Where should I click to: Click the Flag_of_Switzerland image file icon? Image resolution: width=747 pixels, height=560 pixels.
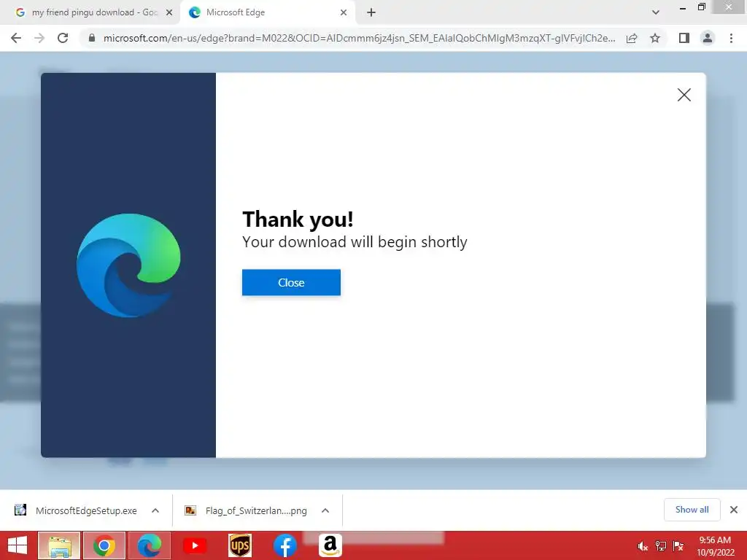(x=190, y=510)
